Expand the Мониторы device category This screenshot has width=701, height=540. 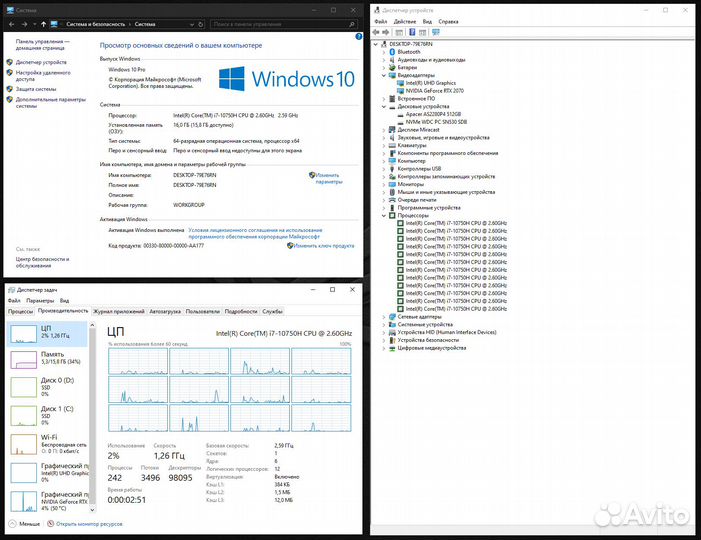[x=384, y=184]
